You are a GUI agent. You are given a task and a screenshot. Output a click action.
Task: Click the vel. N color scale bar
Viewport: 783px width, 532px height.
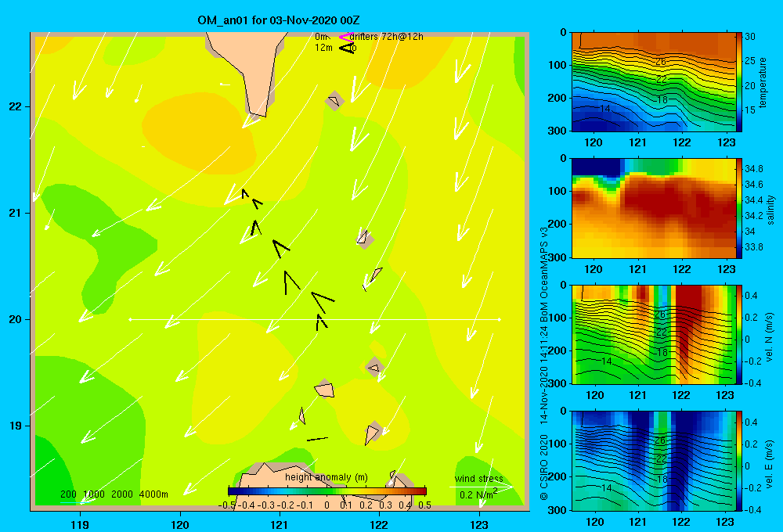[x=738, y=335]
